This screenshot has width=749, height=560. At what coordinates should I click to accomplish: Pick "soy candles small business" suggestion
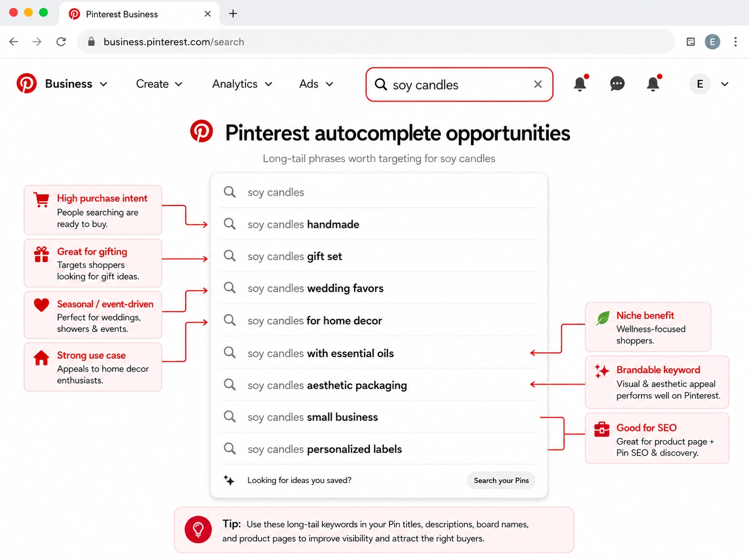(379, 417)
